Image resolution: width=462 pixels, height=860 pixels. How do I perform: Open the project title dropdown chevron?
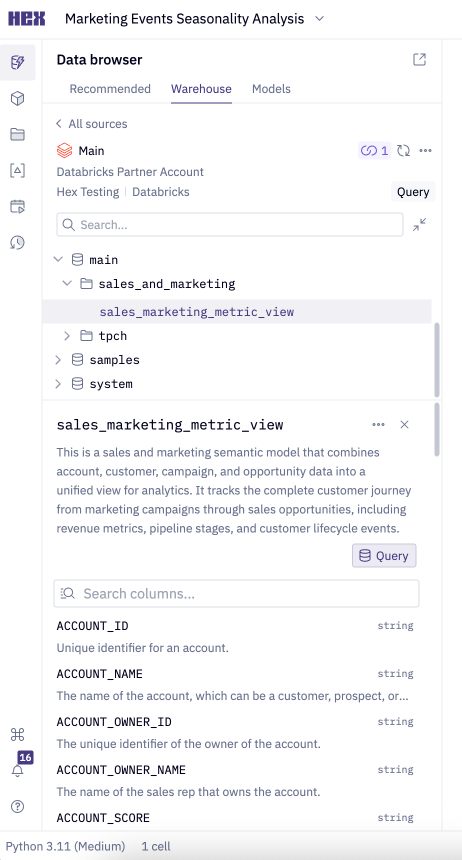pyautogui.click(x=319, y=19)
